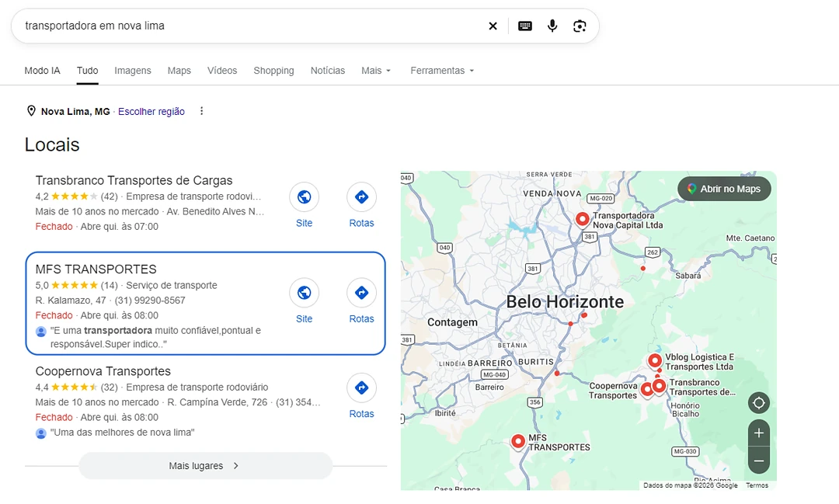Switch to Shopping tab
Screen dimensions: 839x504
[273, 71]
